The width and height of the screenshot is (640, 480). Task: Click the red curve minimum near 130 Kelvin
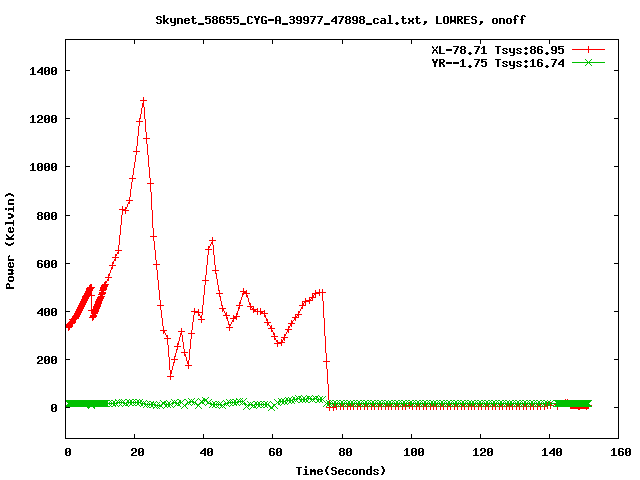tap(171, 376)
